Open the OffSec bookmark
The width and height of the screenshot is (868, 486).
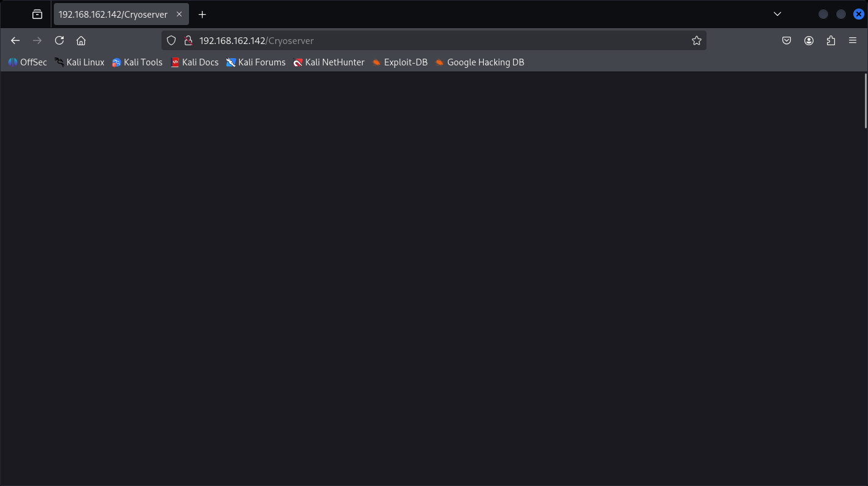28,62
